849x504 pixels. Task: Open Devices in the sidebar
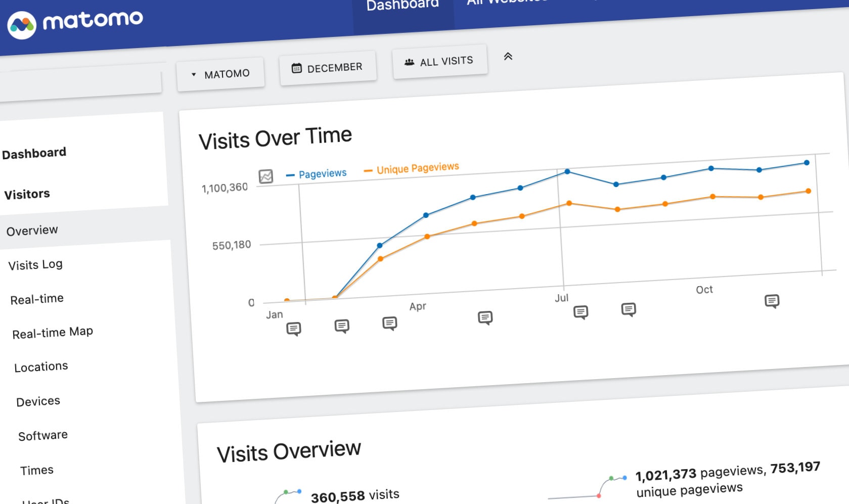pos(38,401)
